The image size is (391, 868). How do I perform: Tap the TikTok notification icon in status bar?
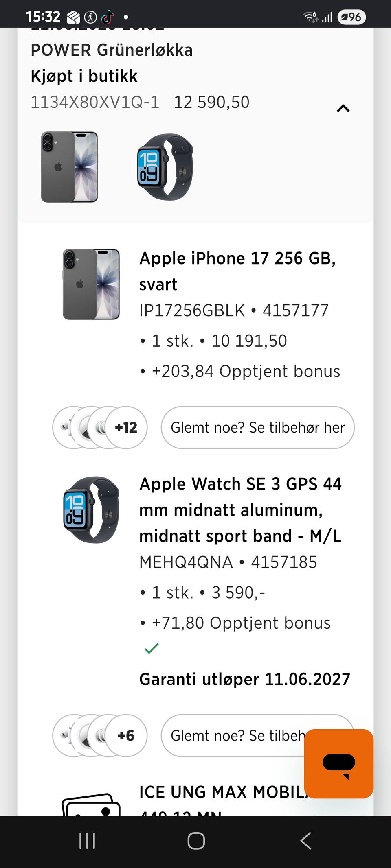tap(108, 17)
